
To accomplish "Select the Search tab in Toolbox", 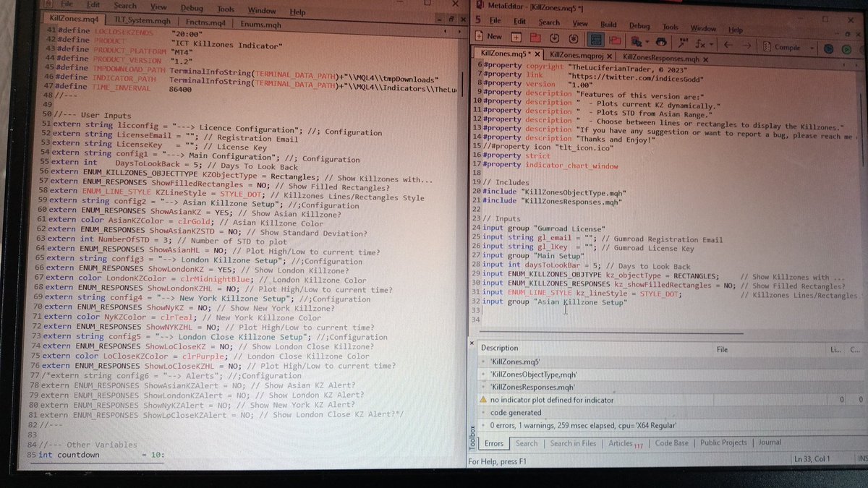I will point(527,443).
